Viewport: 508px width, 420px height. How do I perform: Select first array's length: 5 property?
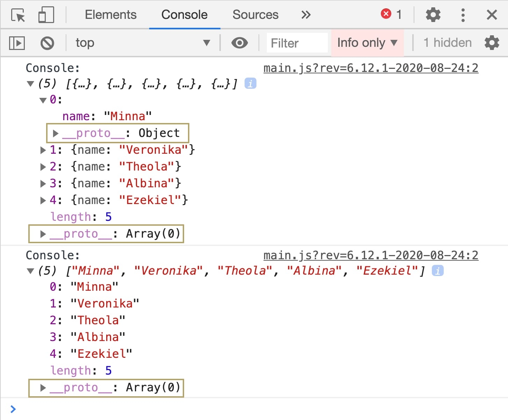point(81,217)
